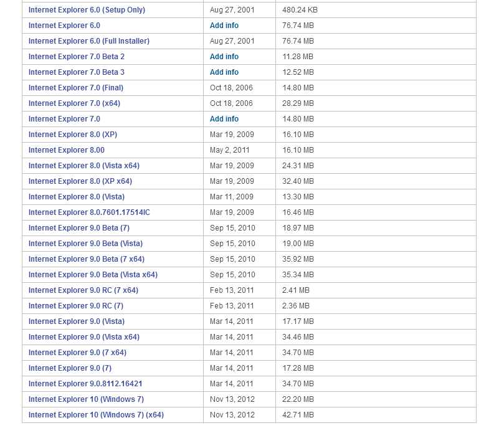Click the size 22.20 MB
Viewport: 504px width, 433px height.
(298, 399)
